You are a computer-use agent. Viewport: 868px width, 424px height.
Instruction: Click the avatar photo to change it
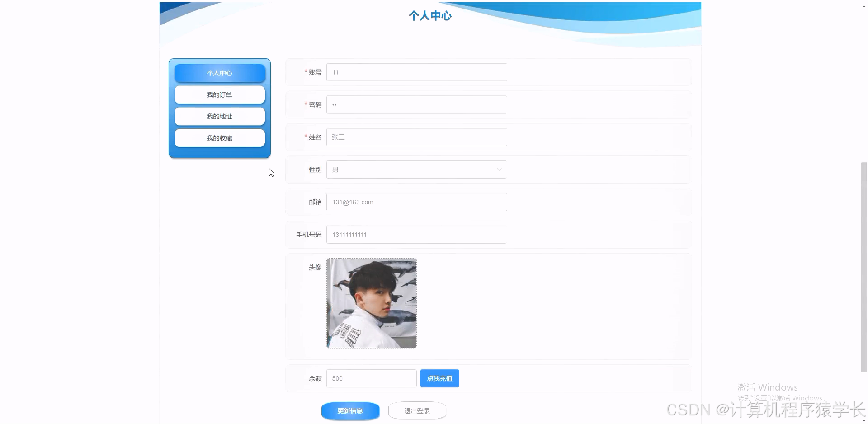click(x=371, y=303)
